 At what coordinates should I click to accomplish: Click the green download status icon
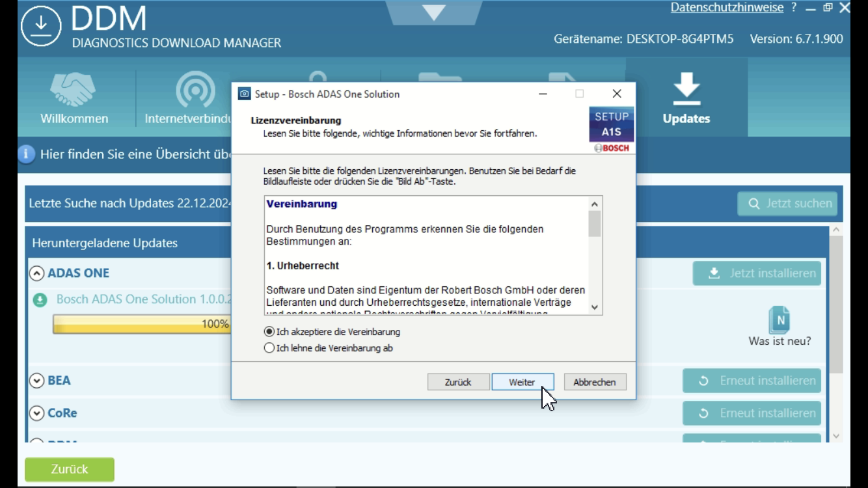(x=40, y=300)
